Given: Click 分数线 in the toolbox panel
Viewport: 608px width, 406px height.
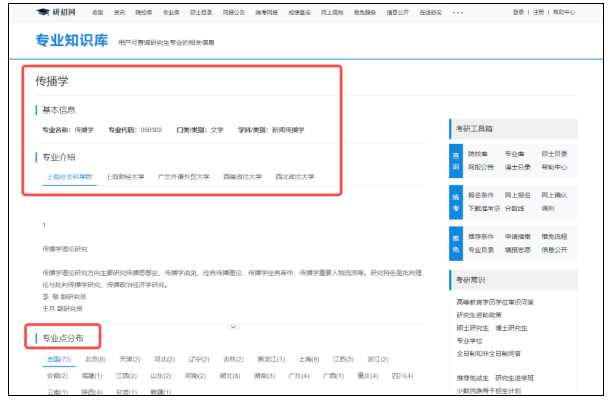Looking at the screenshot, I should [514, 207].
